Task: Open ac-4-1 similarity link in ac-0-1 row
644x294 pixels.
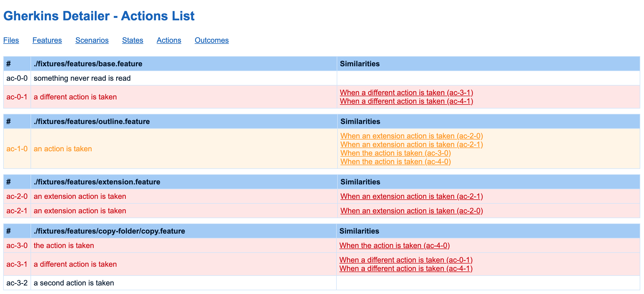Action: click(x=406, y=101)
